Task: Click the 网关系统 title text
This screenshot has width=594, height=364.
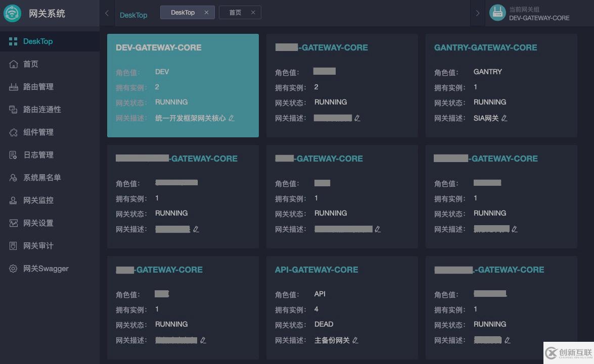Action: pyautogui.click(x=47, y=14)
